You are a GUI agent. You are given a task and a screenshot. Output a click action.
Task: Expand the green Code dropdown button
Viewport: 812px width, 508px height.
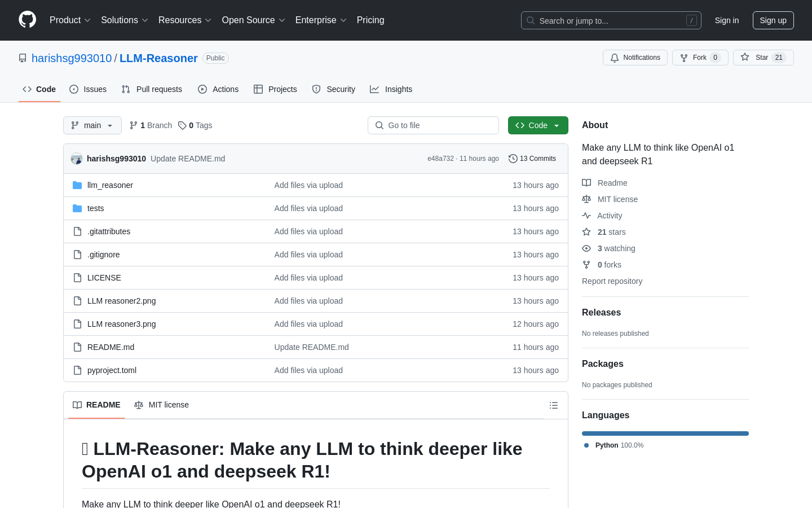pos(538,125)
